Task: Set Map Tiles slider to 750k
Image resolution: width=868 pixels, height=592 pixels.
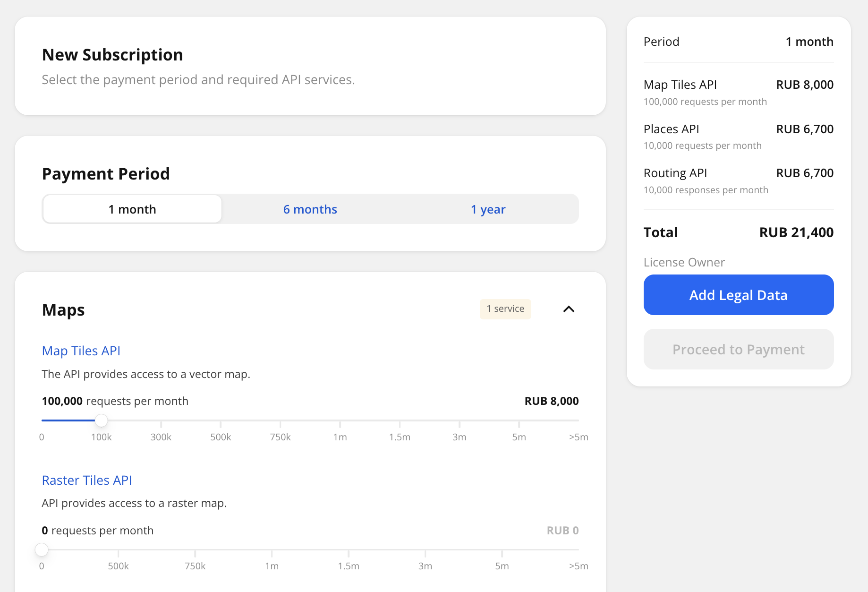Action: [280, 420]
